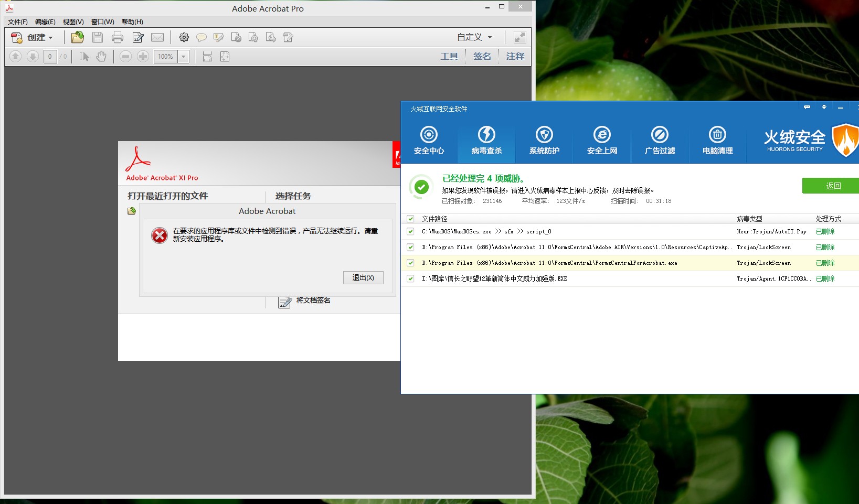
Task: Open 广告过滤 ad filter
Action: point(660,141)
